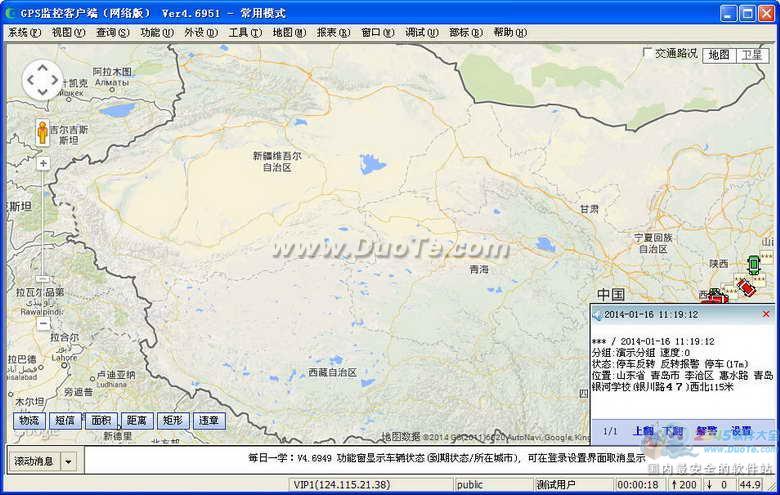Click the Street View pegman icon
Screen dimensions: 780x495
coord(43,133)
